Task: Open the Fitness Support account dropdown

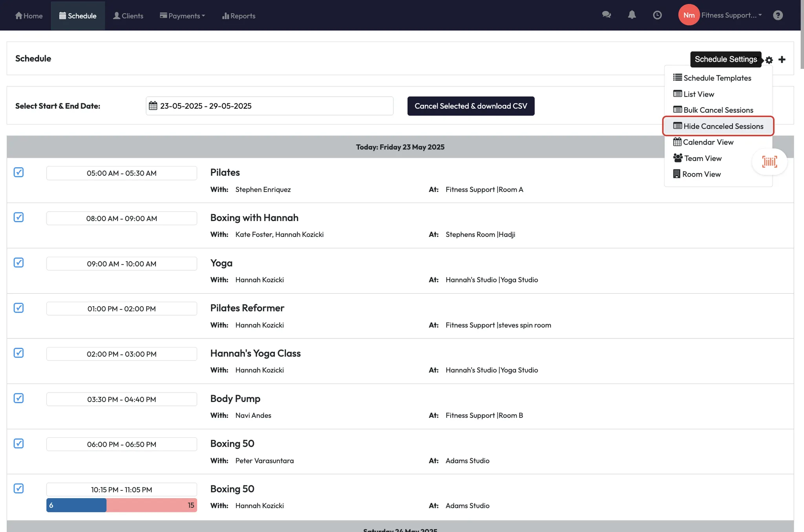Action: click(x=731, y=15)
